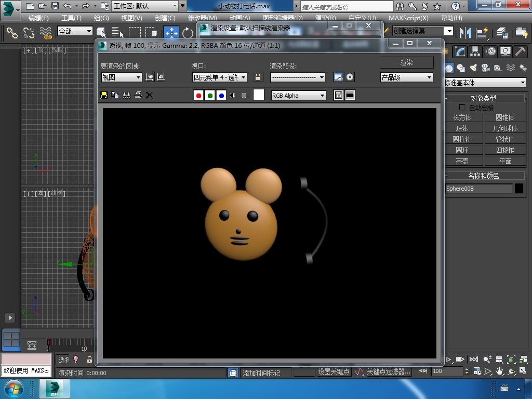Open the 要渲染的区域 dropdown showing 视图

point(122,77)
